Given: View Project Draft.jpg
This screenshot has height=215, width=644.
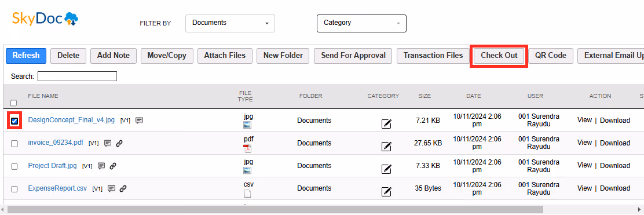Looking at the screenshot, I should tap(584, 165).
